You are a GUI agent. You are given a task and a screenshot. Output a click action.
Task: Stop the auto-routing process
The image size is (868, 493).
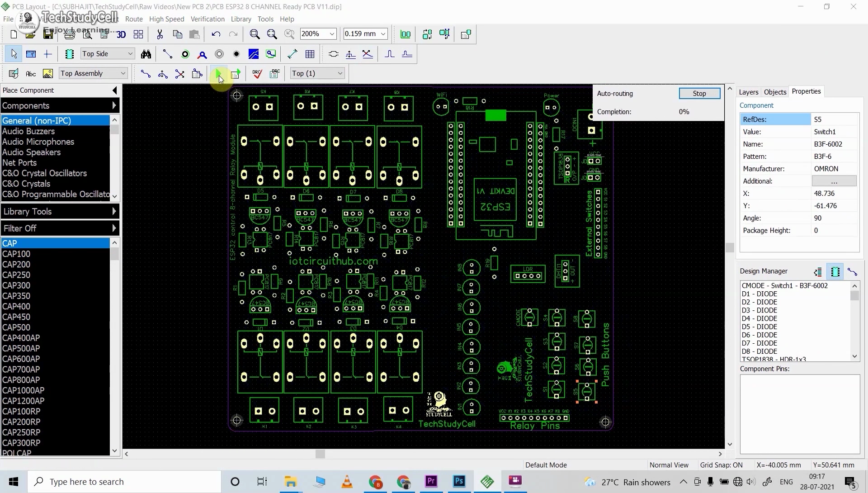click(699, 93)
